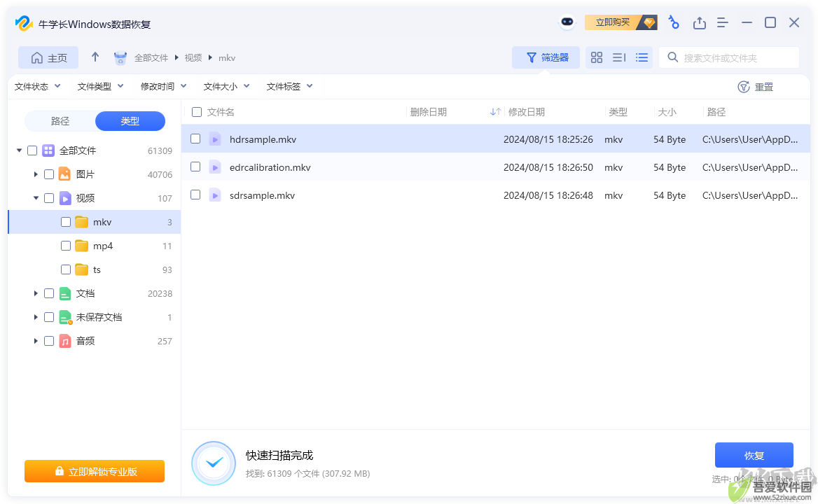Open the 修改时间 filter dropdown

tap(164, 87)
